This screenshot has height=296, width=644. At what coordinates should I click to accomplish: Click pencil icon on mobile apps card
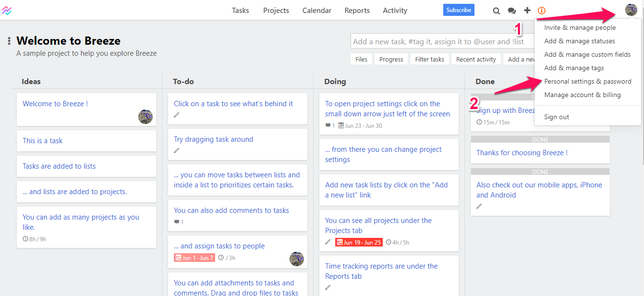pyautogui.click(x=479, y=206)
